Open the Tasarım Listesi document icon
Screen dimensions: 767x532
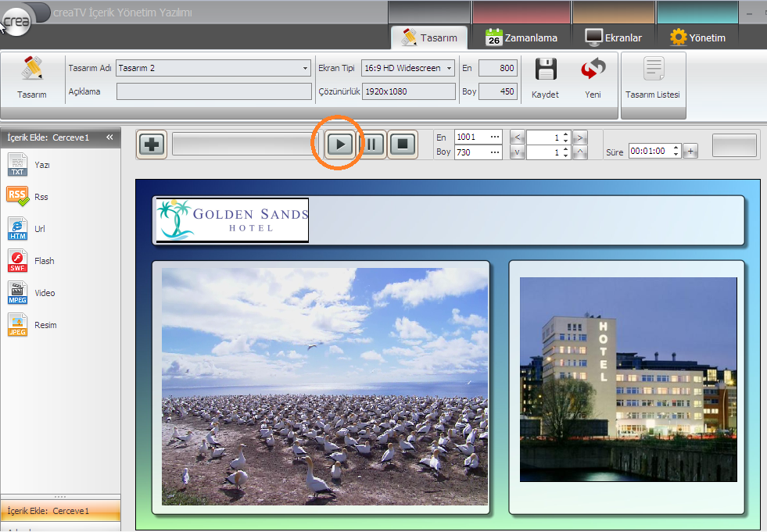(653, 70)
